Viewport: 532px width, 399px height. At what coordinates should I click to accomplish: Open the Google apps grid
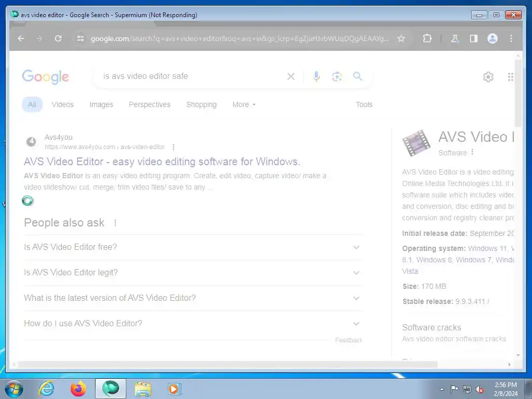[x=510, y=77]
